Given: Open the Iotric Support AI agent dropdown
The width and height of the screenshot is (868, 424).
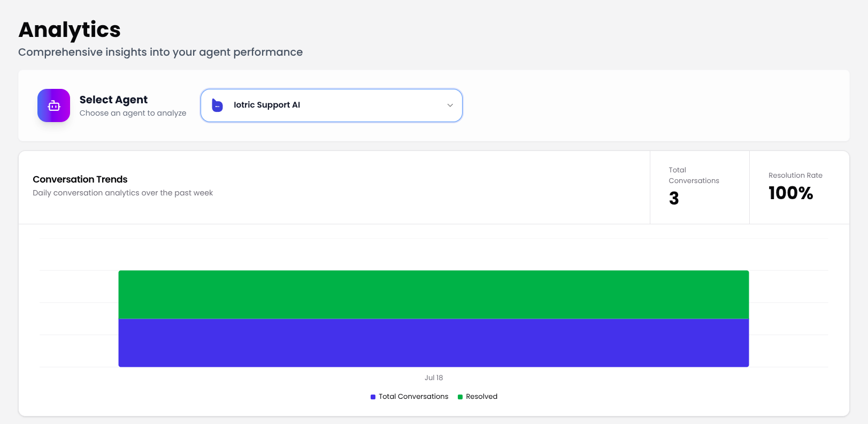Looking at the screenshot, I should [332, 105].
